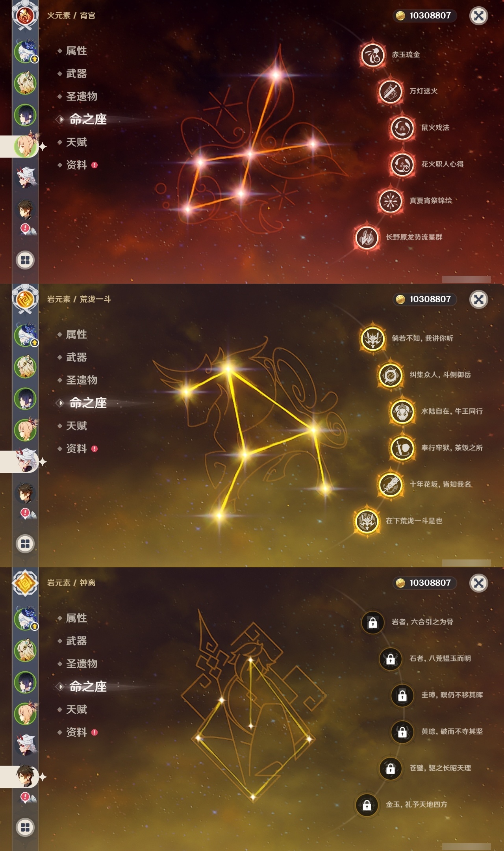Open the 长野原龙势流星群 constellation icon
504x851 pixels.
(367, 237)
